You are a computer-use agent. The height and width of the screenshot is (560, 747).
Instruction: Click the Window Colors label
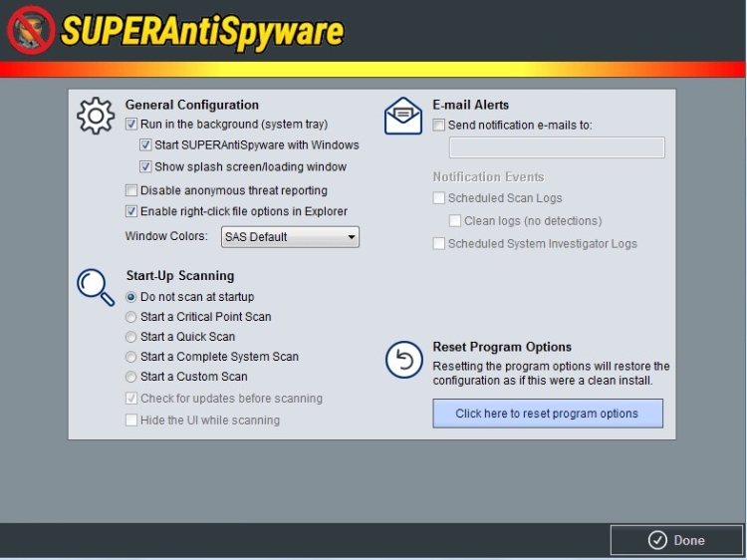point(166,236)
